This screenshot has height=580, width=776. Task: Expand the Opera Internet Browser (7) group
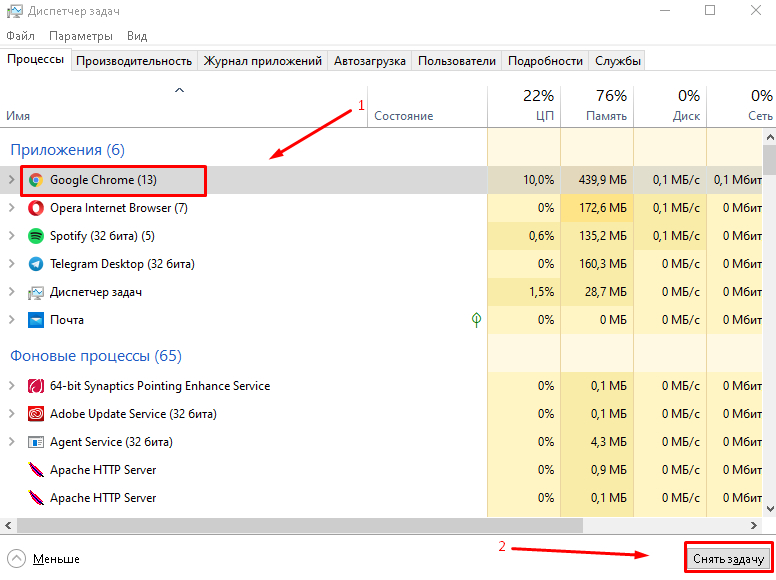[11, 208]
